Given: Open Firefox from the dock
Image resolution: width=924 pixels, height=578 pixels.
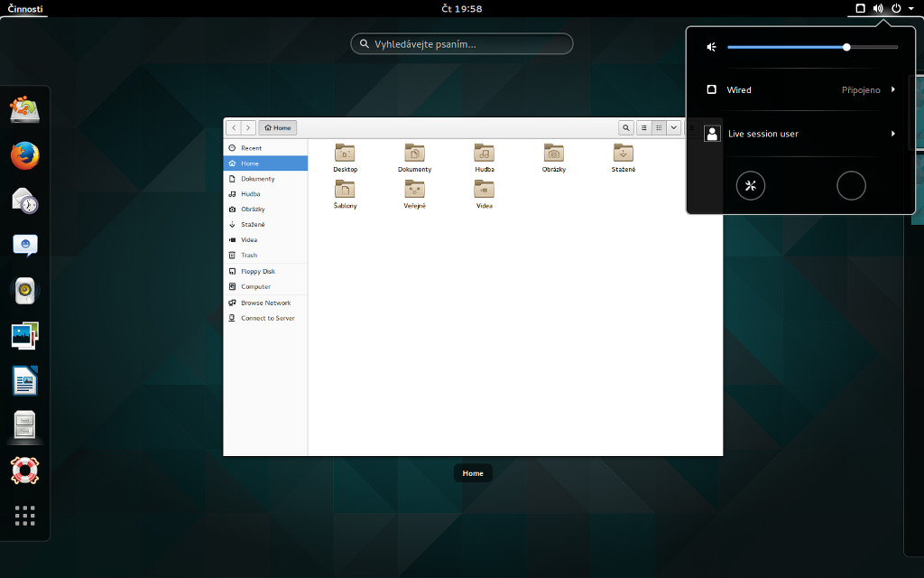Looking at the screenshot, I should (24, 155).
